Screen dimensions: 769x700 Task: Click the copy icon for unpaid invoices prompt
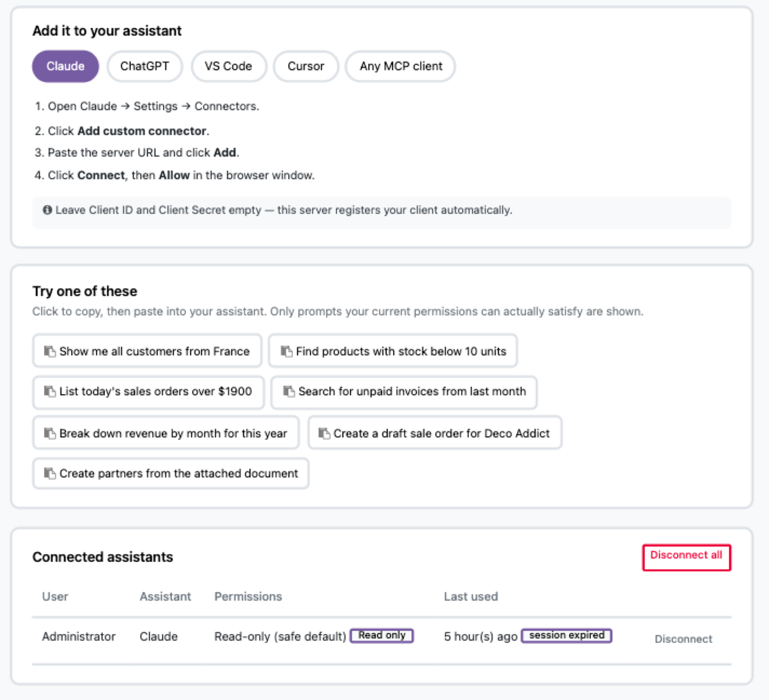click(x=289, y=391)
